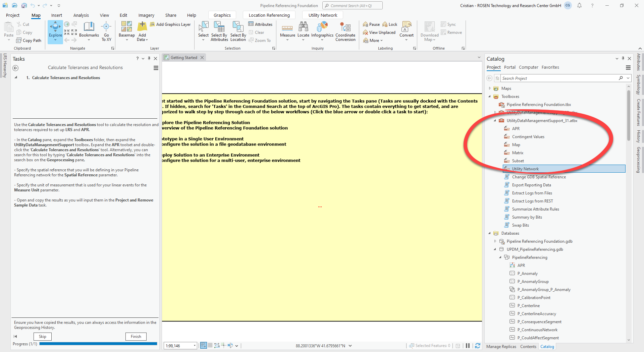Start the Measure tool
Image resolution: width=644 pixels, height=352 pixels.
click(x=287, y=32)
